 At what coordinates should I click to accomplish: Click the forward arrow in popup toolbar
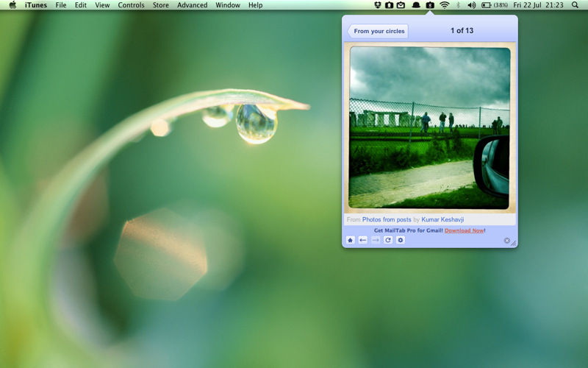[x=376, y=240]
